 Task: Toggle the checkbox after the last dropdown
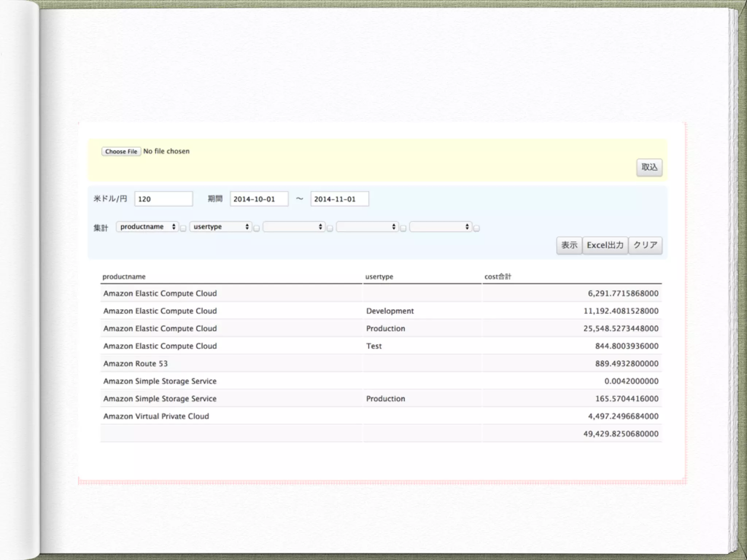[x=476, y=229]
